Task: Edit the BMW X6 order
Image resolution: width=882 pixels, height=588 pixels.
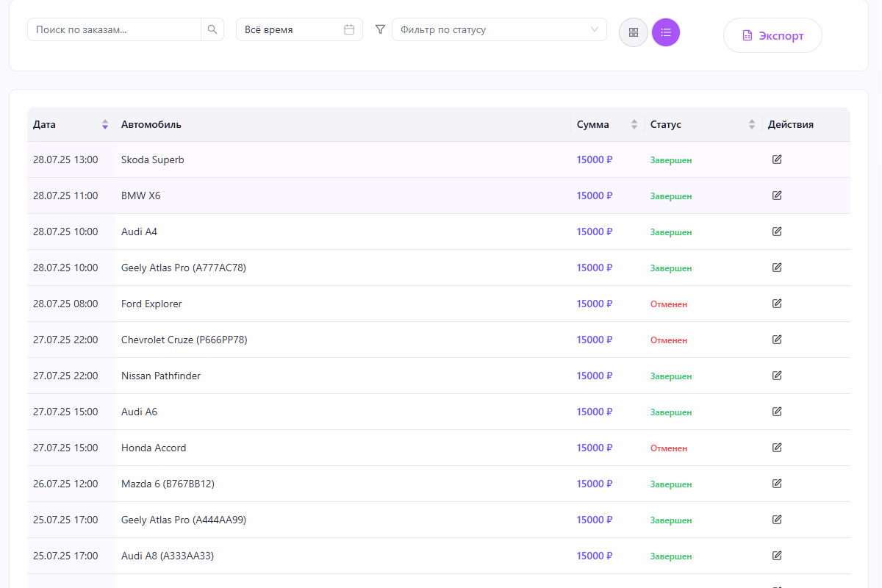Action: (x=777, y=196)
